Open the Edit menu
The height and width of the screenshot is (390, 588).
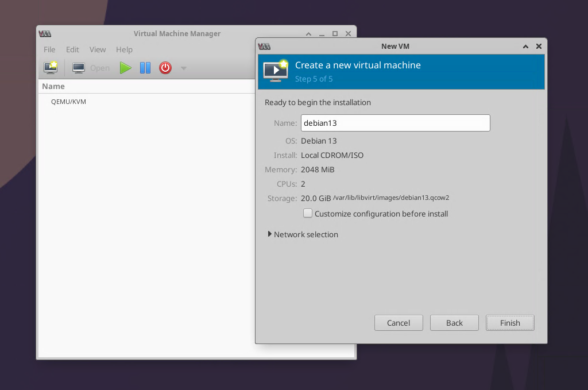72,50
